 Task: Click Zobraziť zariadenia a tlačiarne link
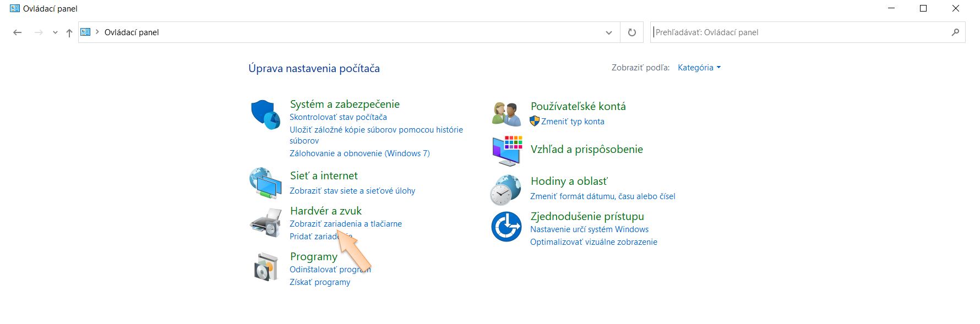346,224
